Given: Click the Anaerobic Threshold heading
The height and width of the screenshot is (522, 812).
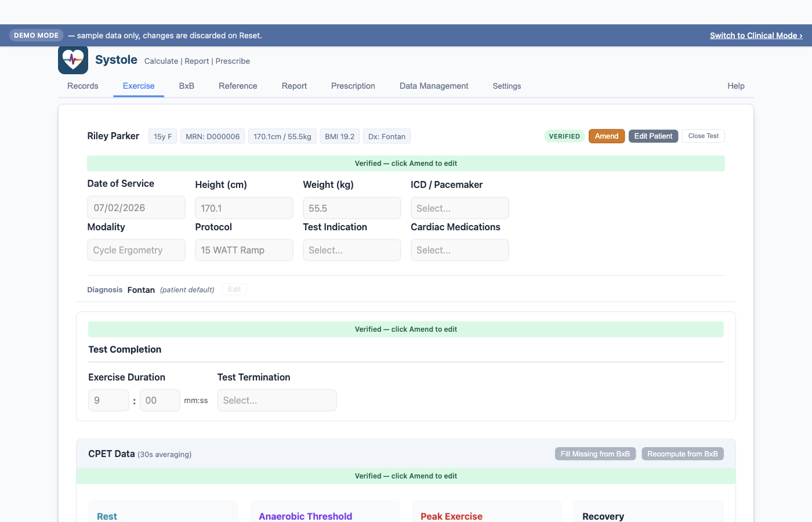Looking at the screenshot, I should 306,516.
